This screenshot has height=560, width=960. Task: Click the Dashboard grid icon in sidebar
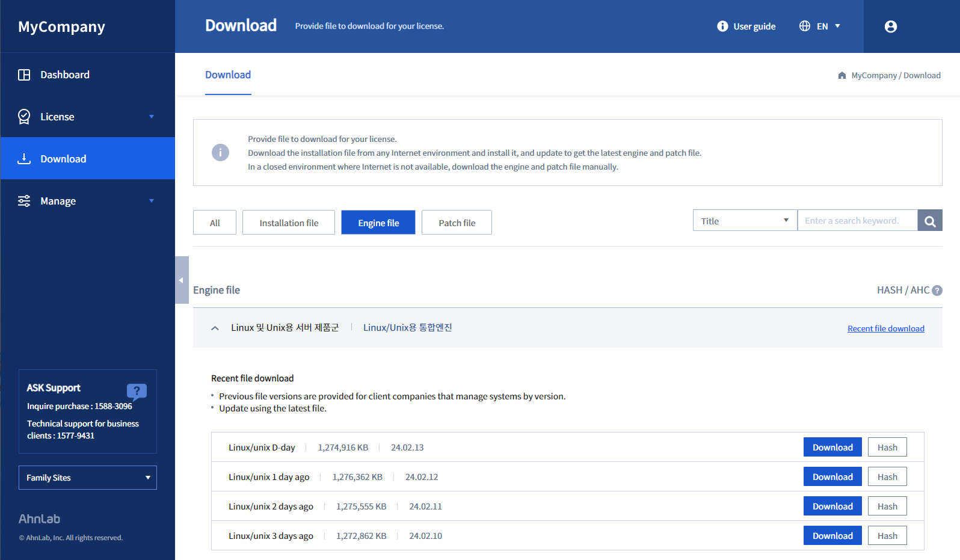[24, 75]
